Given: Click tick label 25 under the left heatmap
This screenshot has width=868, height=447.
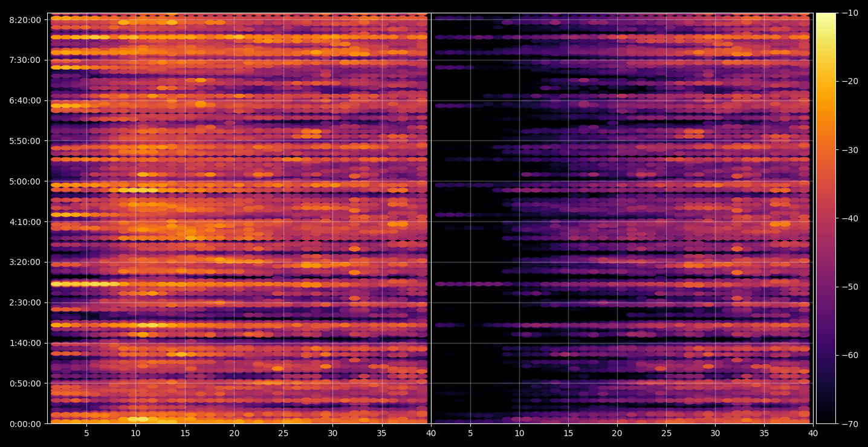Looking at the screenshot, I should point(283,433).
